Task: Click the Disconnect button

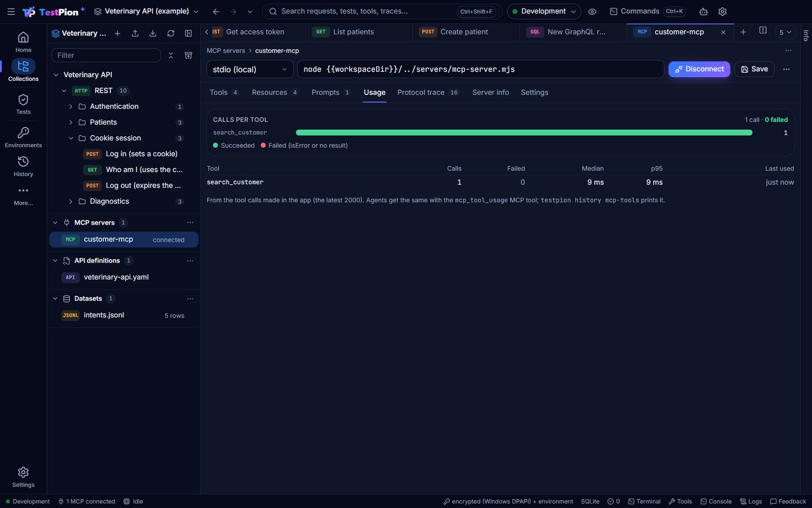Action: click(699, 69)
